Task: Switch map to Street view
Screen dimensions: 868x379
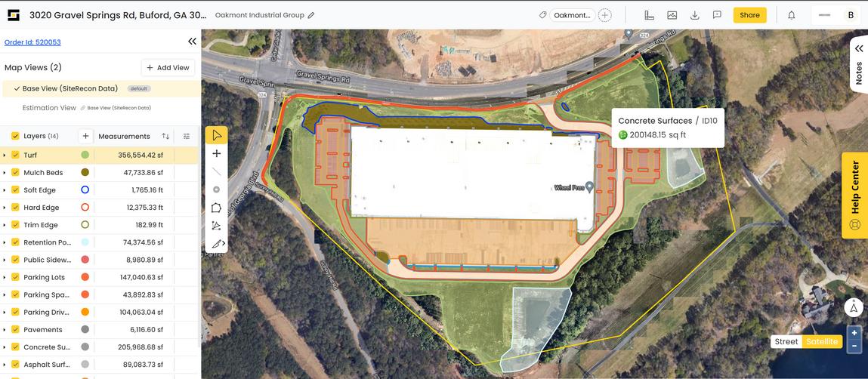Action: (786, 341)
